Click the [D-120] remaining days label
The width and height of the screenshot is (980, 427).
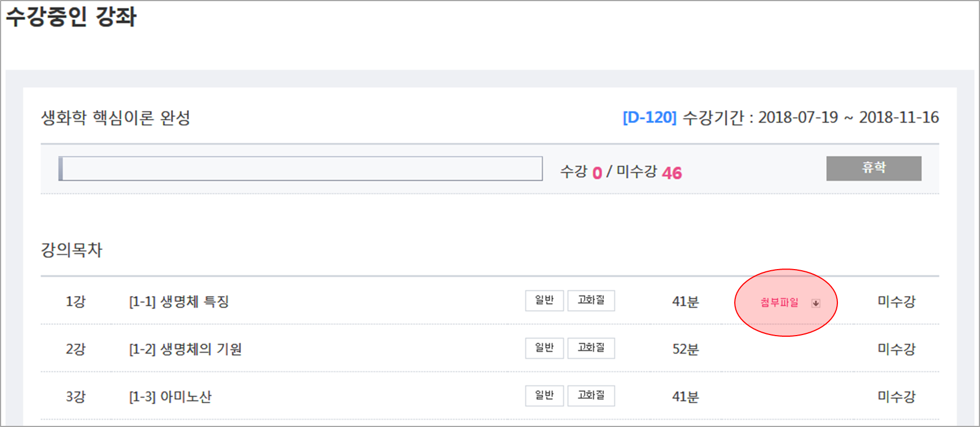coord(649,117)
